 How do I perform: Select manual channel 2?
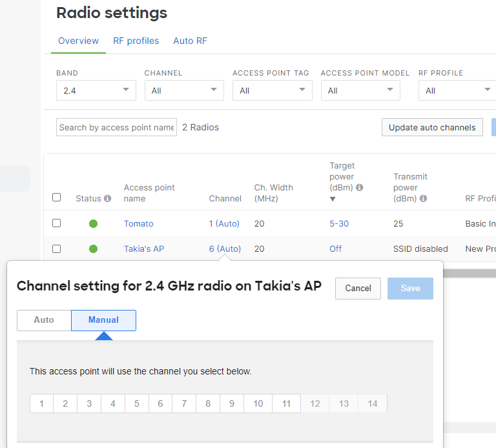coord(65,403)
